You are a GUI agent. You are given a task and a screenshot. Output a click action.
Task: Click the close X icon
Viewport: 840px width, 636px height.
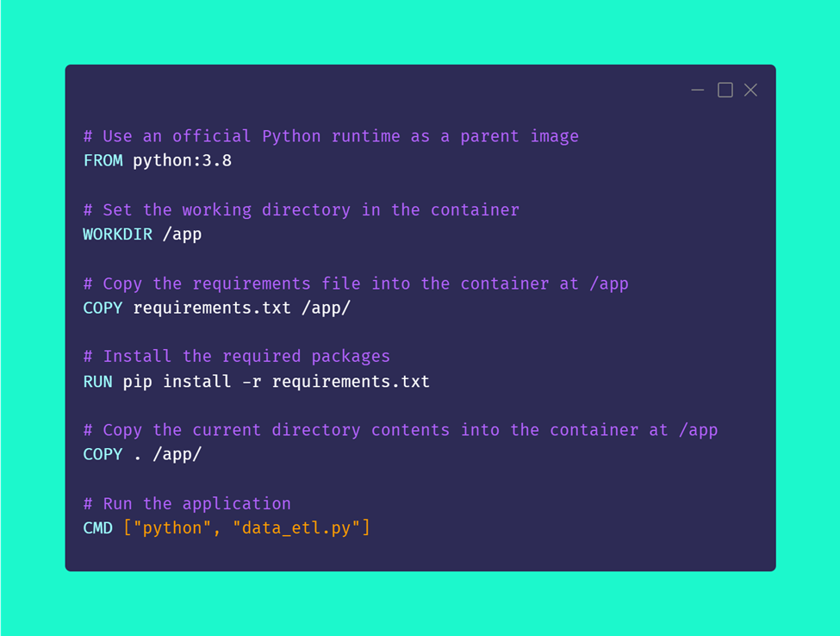[x=750, y=90]
